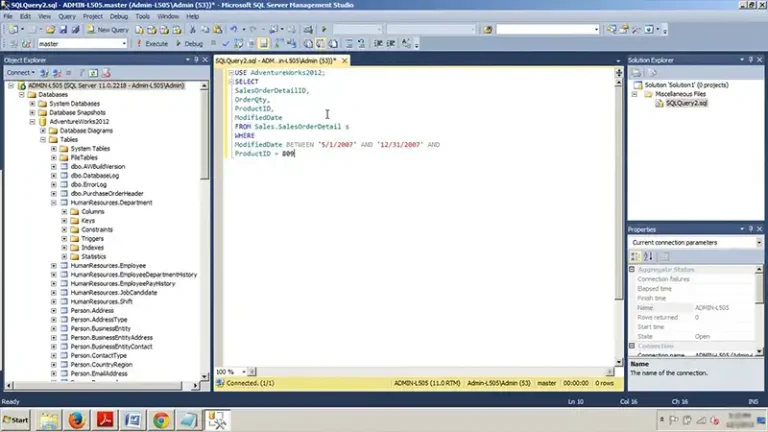
Task: Expand the System Databases node
Action: click(x=32, y=104)
